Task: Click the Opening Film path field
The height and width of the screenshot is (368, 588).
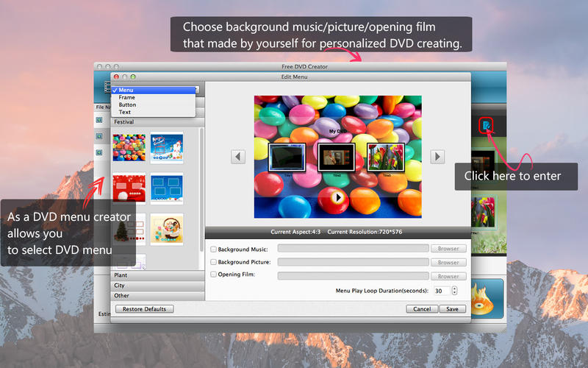Action: [x=353, y=276]
